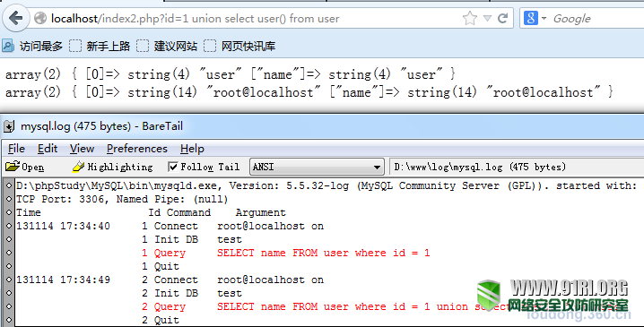Viewport: 644px width, 327px height.
Task: Click line marker beside first Init DB line
Action: tap(9, 239)
